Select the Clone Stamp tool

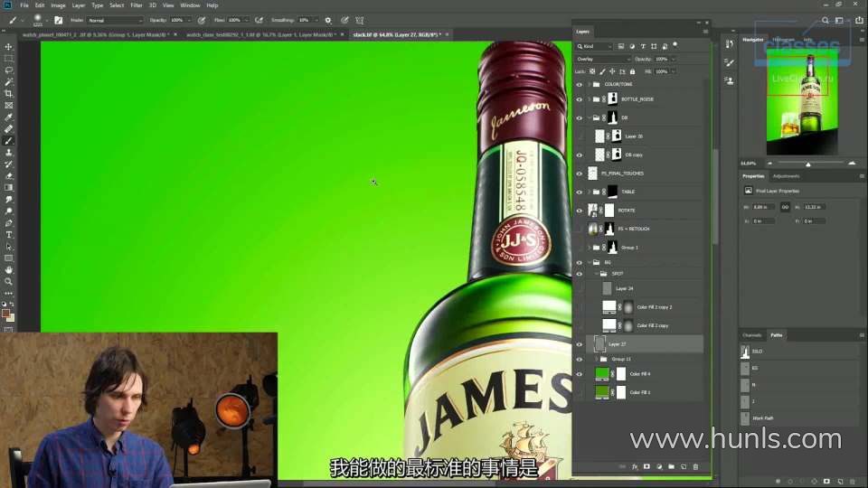pyautogui.click(x=9, y=152)
